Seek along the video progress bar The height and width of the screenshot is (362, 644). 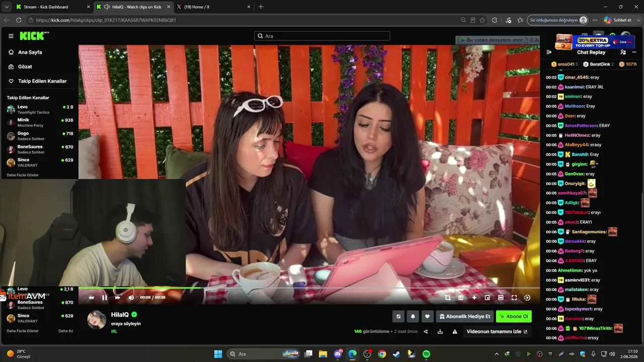[309, 288]
